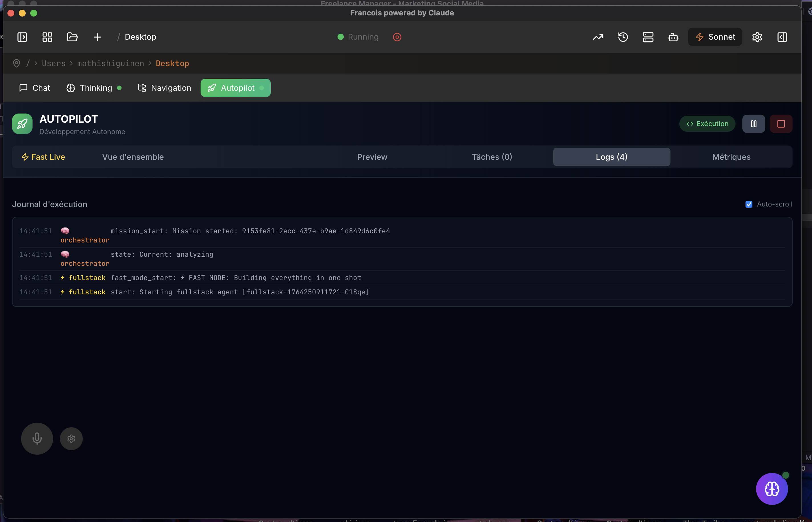Open the floating settings gear near the microphone
This screenshot has height=522, width=812.
pyautogui.click(x=71, y=438)
